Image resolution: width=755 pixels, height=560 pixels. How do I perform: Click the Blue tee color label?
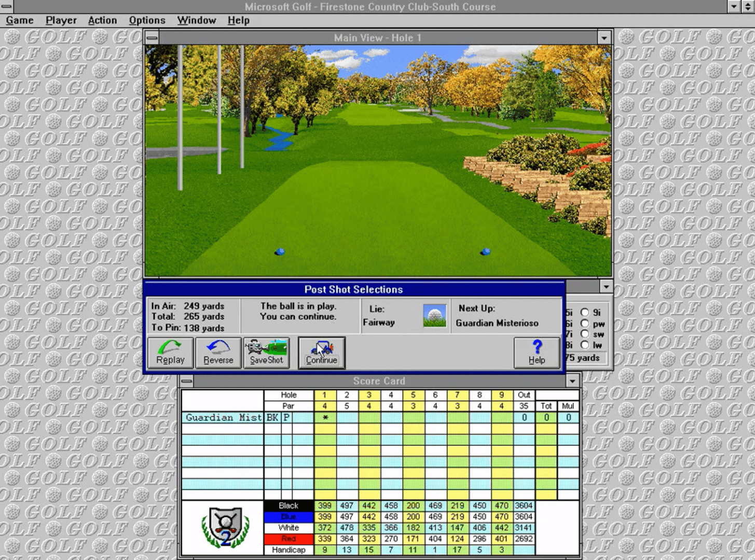pos(289,517)
